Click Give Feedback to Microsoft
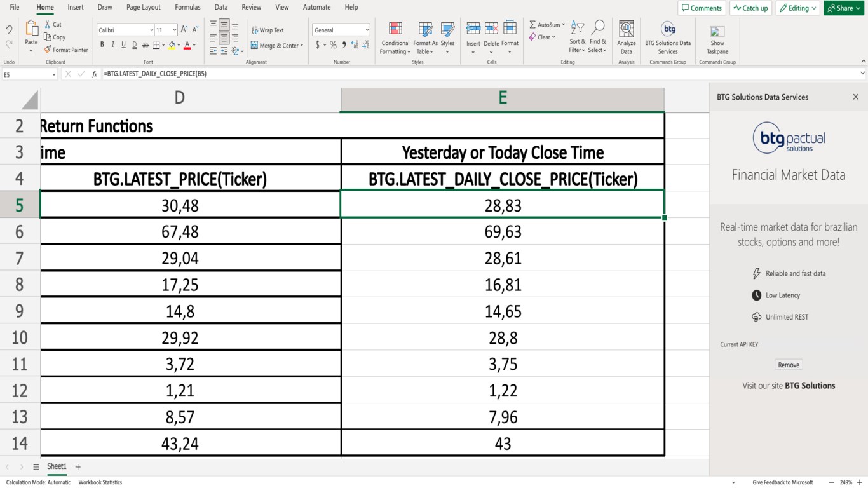Viewport: 868px width, 488px height. coord(783,482)
